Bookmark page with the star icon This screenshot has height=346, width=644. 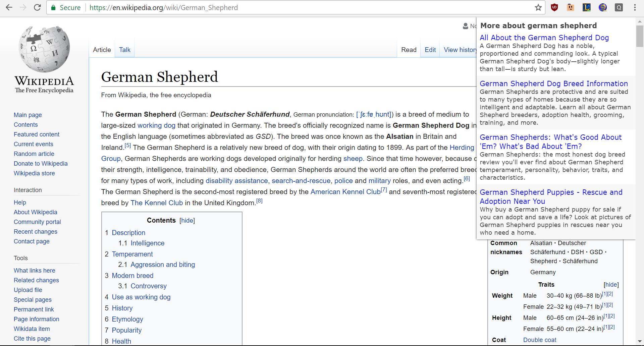tap(538, 7)
